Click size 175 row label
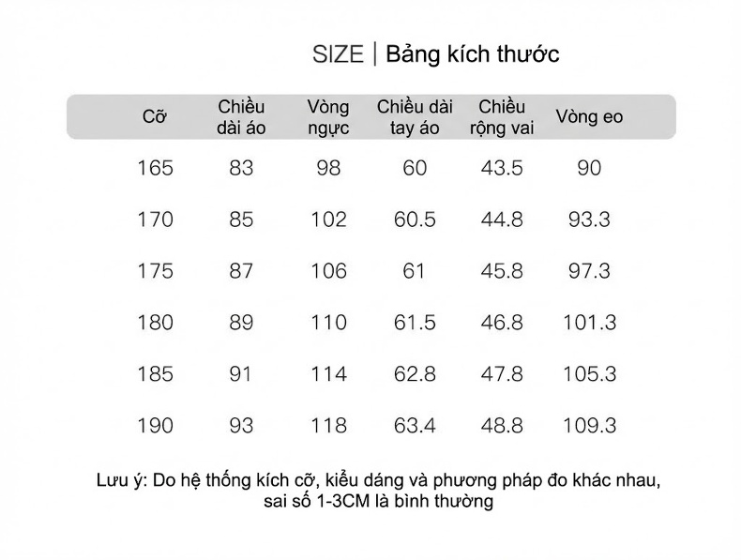The width and height of the screenshot is (741, 560). point(155,271)
